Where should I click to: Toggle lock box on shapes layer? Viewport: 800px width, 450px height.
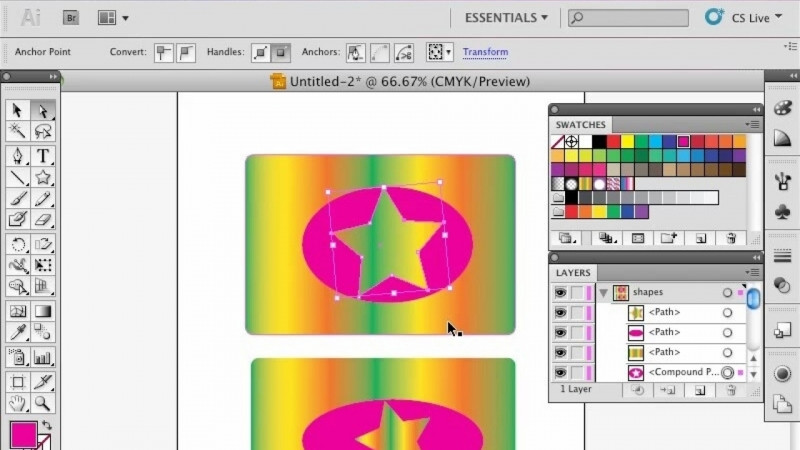[577, 292]
